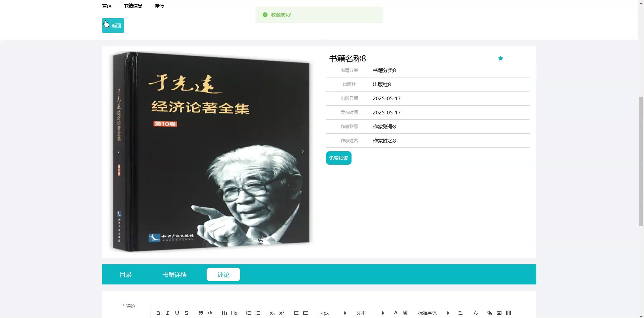Click the 书籍分类8 value
The height and width of the screenshot is (318, 644).
[x=384, y=70]
